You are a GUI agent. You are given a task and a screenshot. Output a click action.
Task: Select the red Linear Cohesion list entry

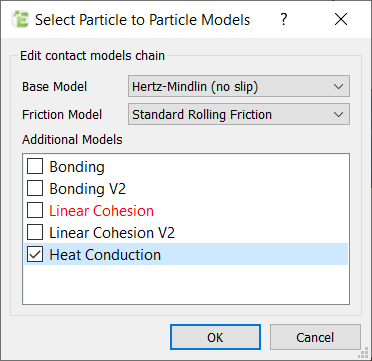pos(101,211)
